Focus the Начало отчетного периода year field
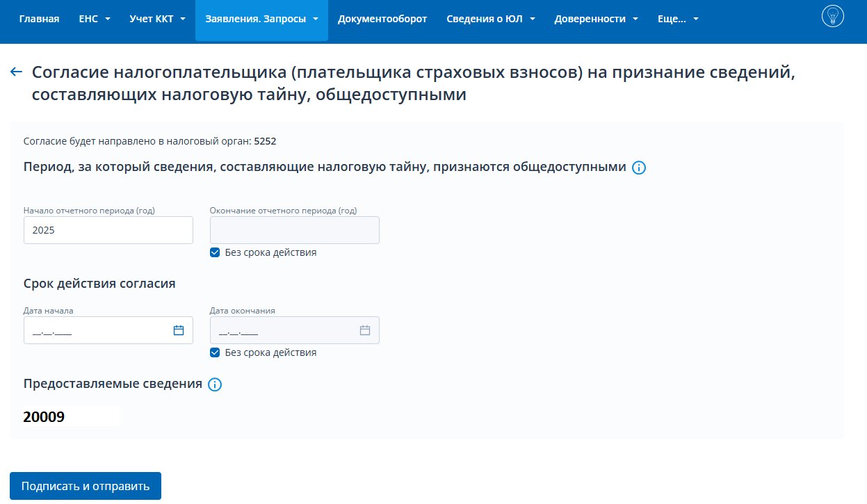The image size is (867, 504). point(108,230)
